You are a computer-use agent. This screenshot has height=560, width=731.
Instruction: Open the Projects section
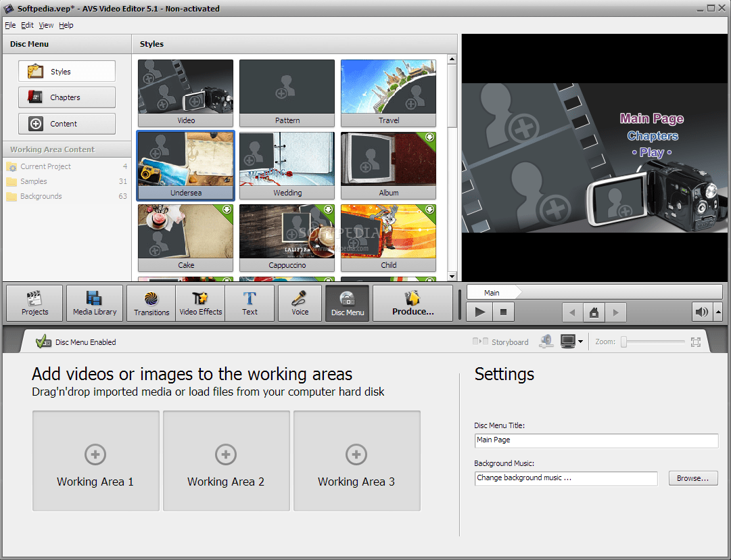(34, 304)
